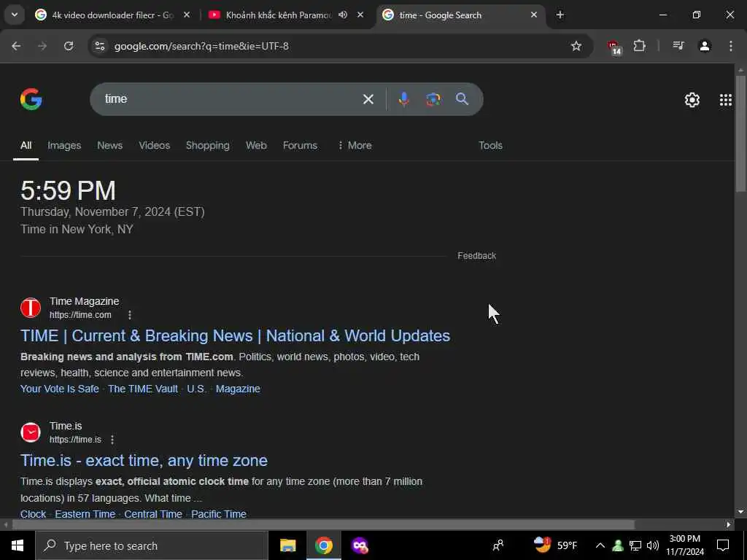Image resolution: width=747 pixels, height=560 pixels.
Task: Open the Time Magazine favicon
Action: 31,308
